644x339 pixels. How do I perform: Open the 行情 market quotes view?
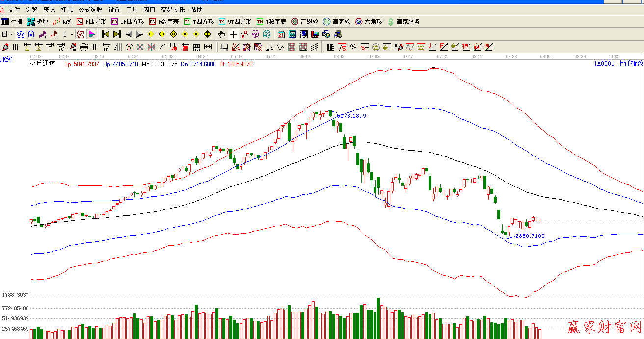tap(12, 22)
